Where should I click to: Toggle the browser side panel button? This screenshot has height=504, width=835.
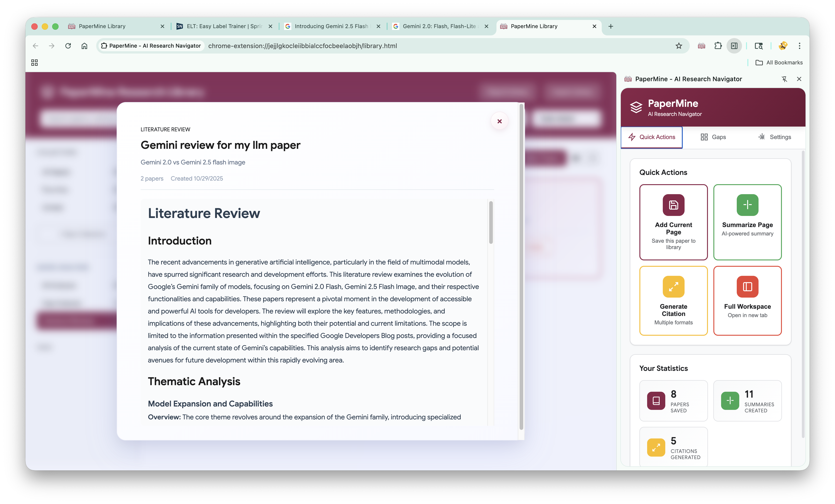pos(734,46)
